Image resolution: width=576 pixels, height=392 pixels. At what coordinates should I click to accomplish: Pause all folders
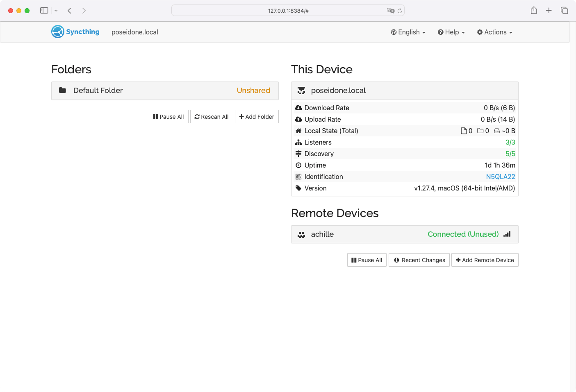(x=168, y=117)
